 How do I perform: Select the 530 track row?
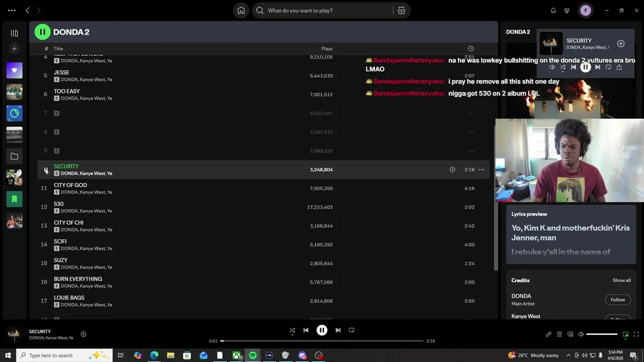(x=264, y=207)
